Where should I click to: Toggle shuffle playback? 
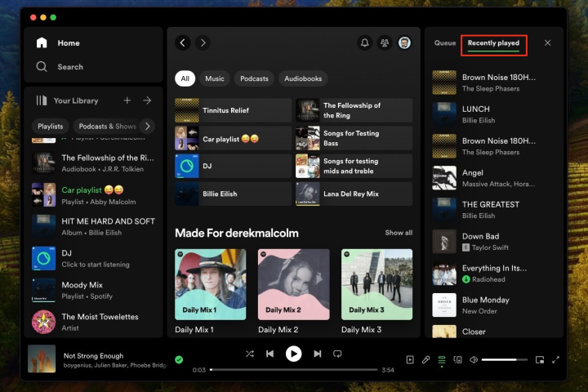pos(250,354)
